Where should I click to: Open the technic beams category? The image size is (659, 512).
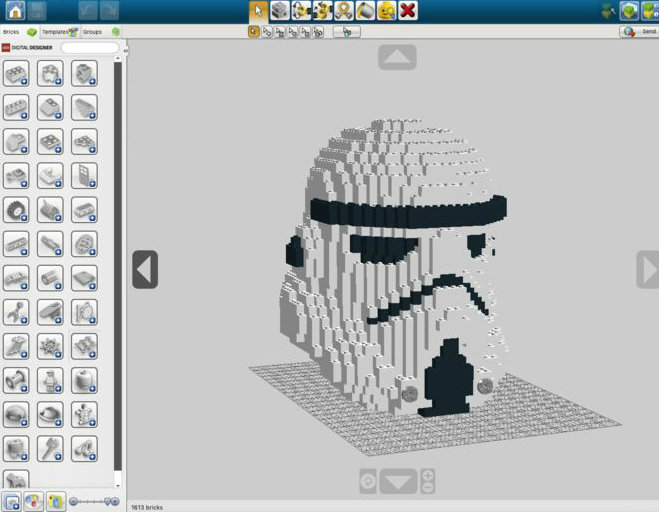tap(16, 244)
